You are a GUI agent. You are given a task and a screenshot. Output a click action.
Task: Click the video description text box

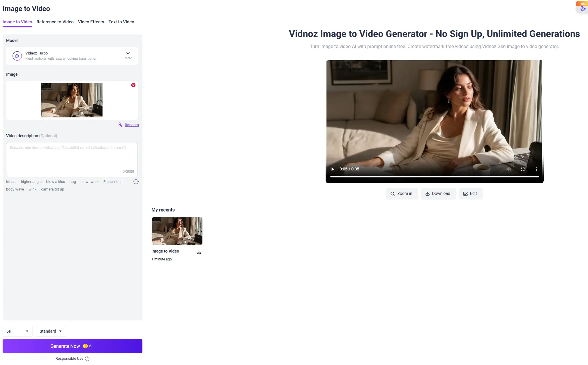72,159
